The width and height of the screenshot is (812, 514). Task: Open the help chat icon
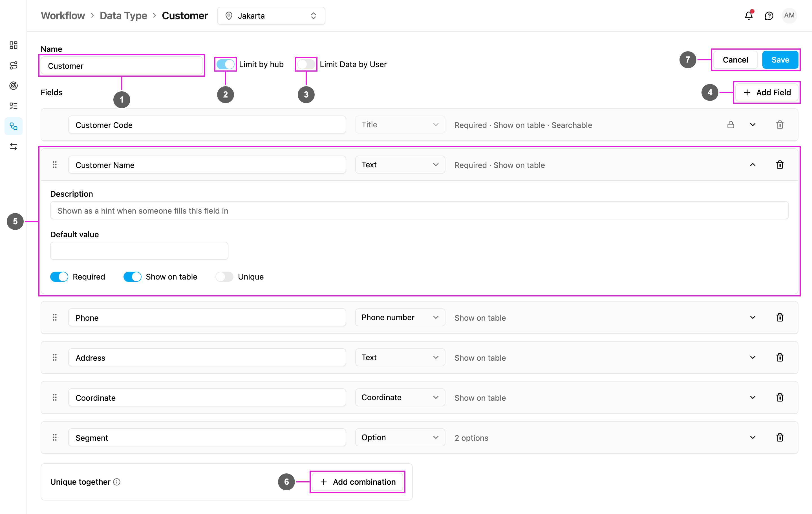[x=769, y=16]
